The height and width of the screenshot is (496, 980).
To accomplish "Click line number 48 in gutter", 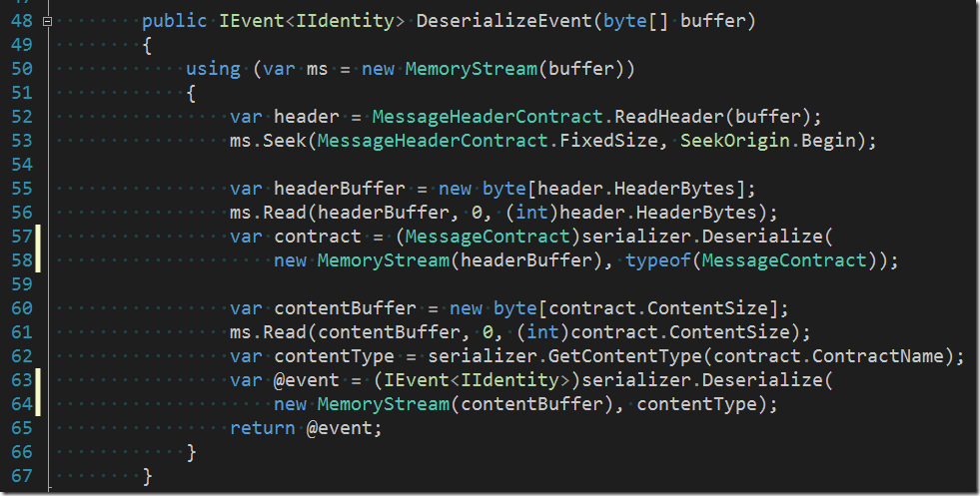I will click(x=22, y=21).
